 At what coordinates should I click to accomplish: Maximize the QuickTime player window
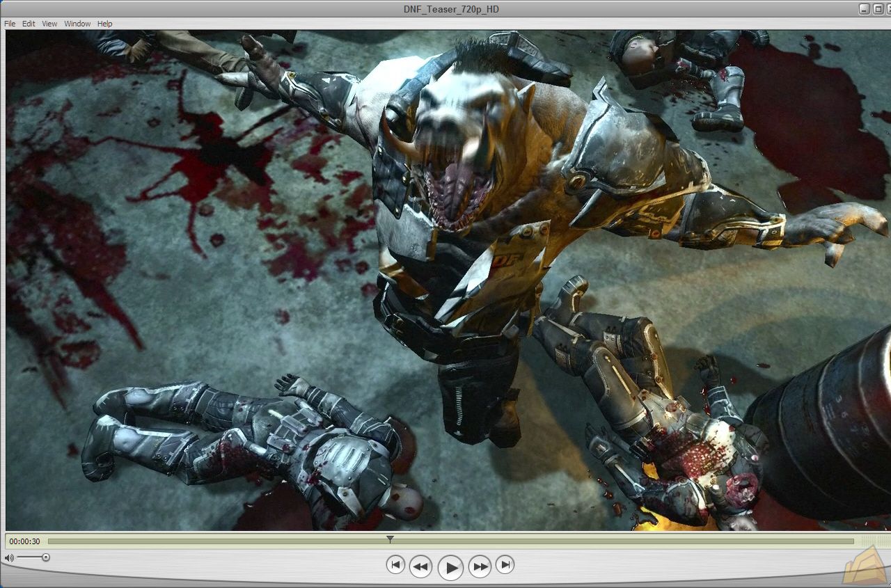click(878, 9)
